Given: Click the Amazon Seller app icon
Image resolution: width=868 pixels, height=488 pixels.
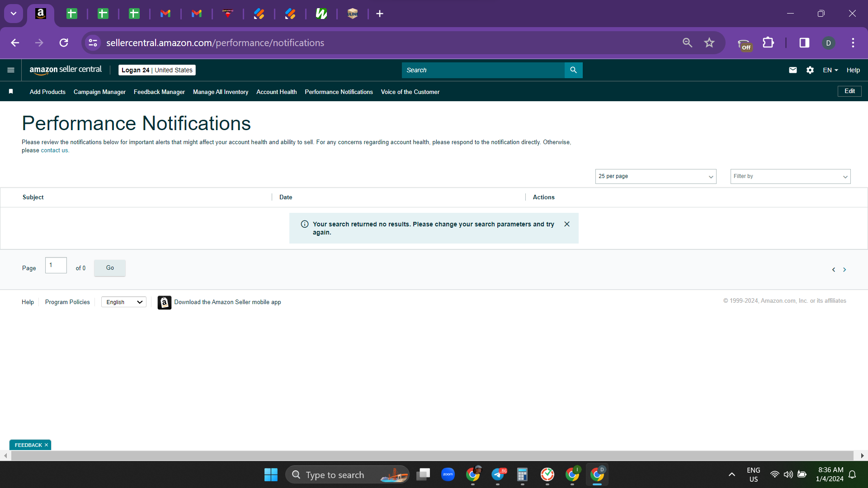Looking at the screenshot, I should tap(165, 302).
